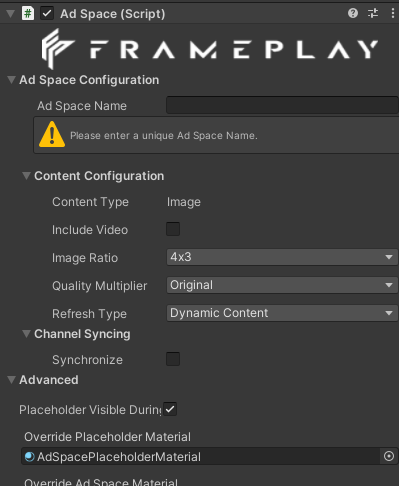Disable the Ad Space script component checkbox
The image size is (399, 486).
(47, 14)
